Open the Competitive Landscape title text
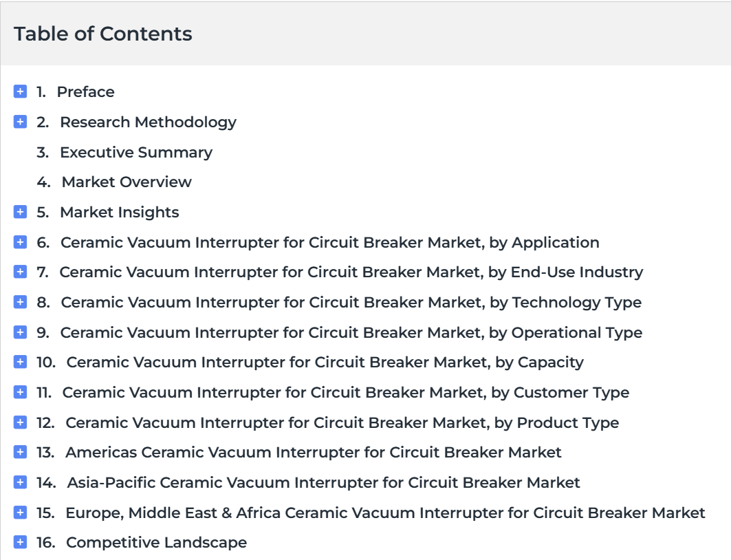The width and height of the screenshot is (731, 560). (157, 543)
